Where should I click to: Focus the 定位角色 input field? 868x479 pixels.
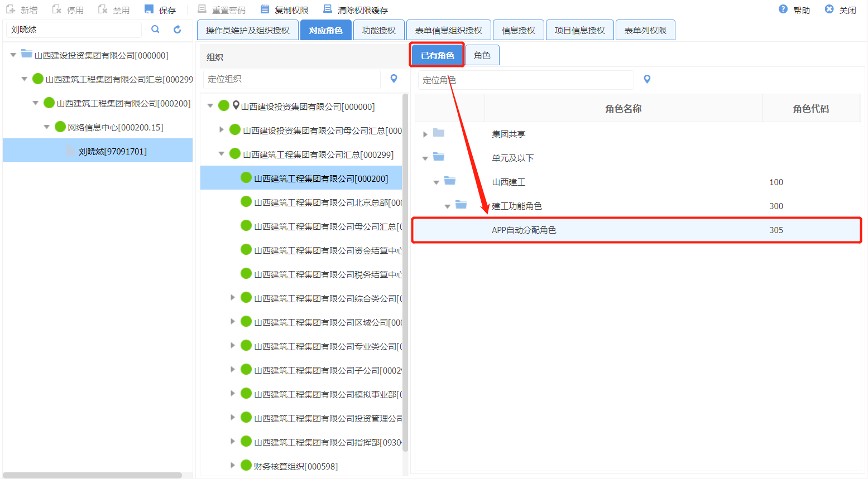pyautogui.click(x=526, y=80)
